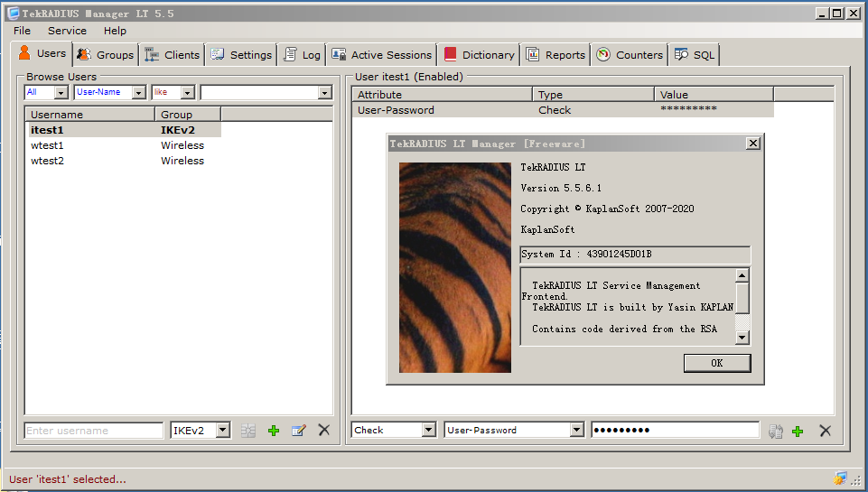Click the About text scroll down arrow

742,337
